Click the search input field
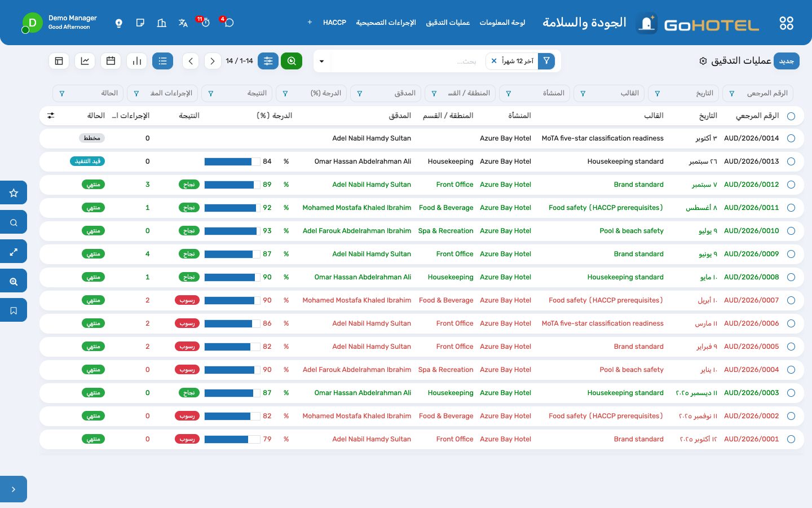The image size is (812, 508). coord(408,61)
